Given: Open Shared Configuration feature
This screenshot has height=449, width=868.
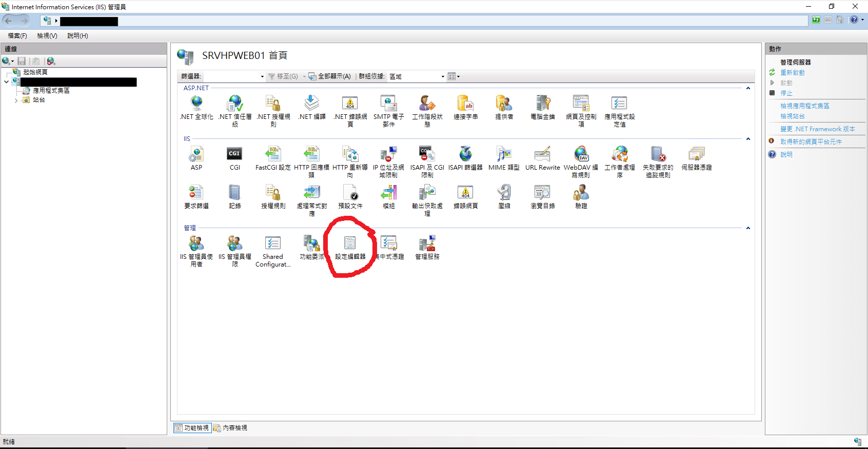Looking at the screenshot, I should pos(273,251).
